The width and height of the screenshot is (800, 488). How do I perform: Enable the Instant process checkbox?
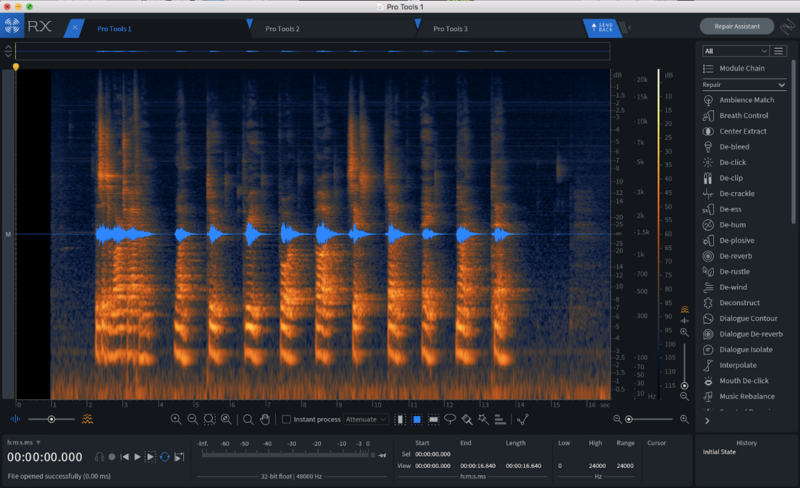point(287,420)
